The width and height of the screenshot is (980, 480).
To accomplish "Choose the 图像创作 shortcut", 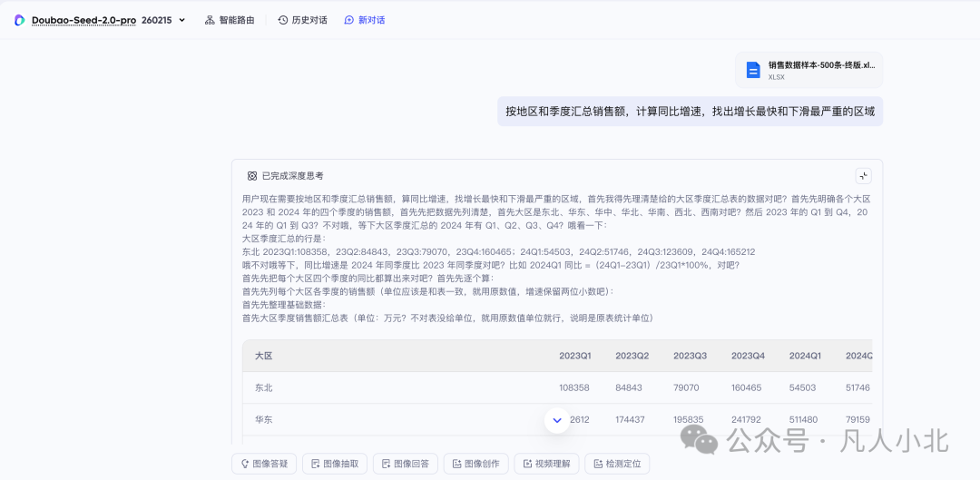I will tap(475, 464).
